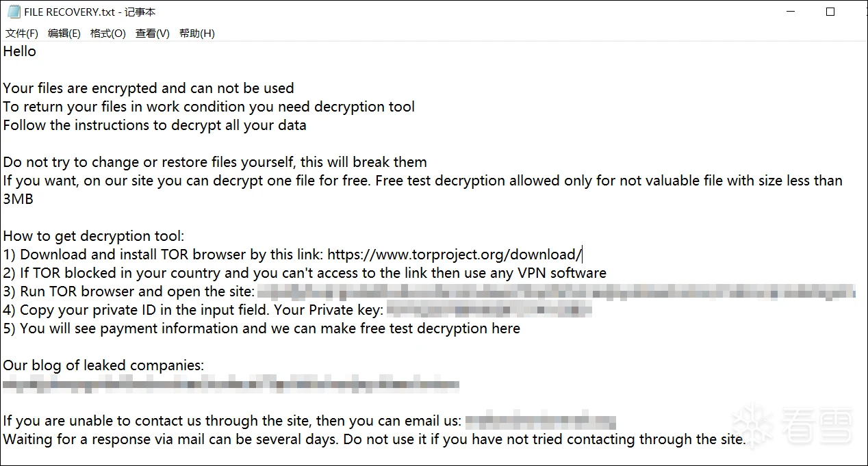Click the Notepad icon in title bar
The height and width of the screenshot is (466, 868).
click(13, 12)
